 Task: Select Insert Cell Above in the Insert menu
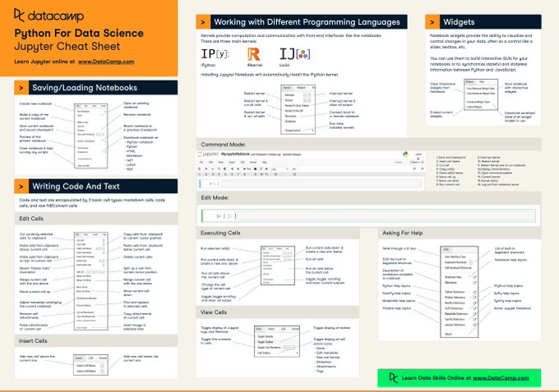click(x=86, y=365)
